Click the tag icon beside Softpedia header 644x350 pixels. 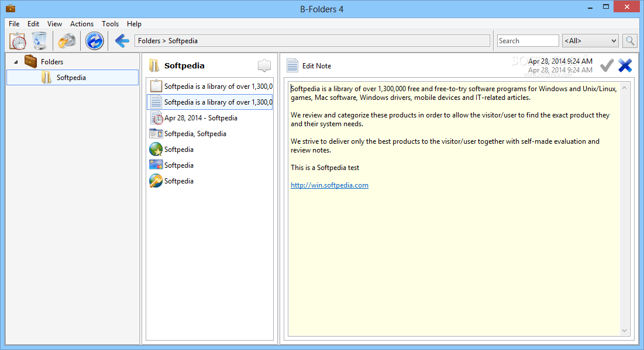[264, 65]
